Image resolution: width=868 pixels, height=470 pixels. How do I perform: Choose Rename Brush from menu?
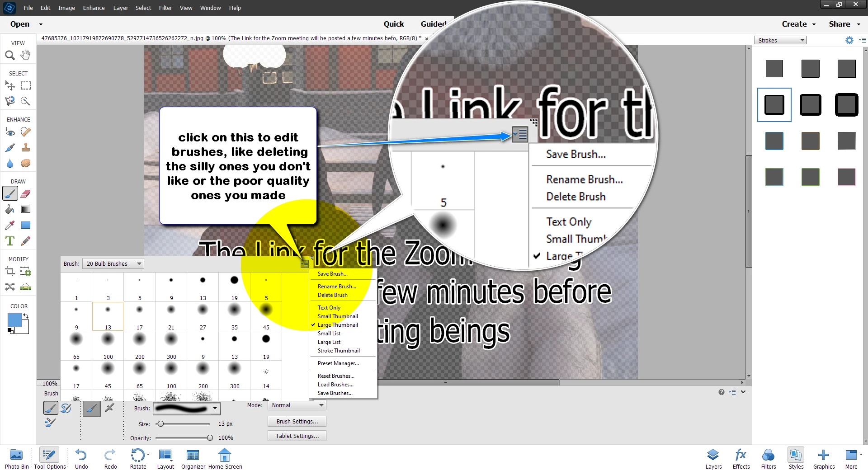[x=337, y=287]
